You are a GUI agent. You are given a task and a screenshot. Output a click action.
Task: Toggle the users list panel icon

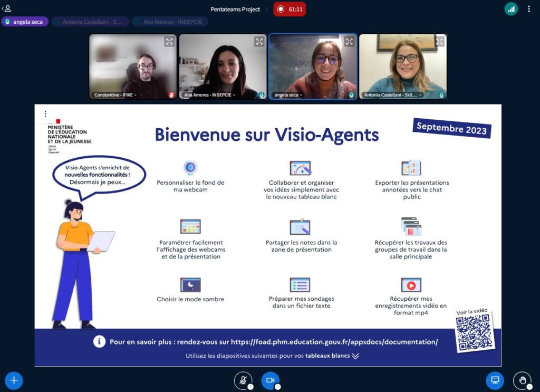tap(7, 8)
